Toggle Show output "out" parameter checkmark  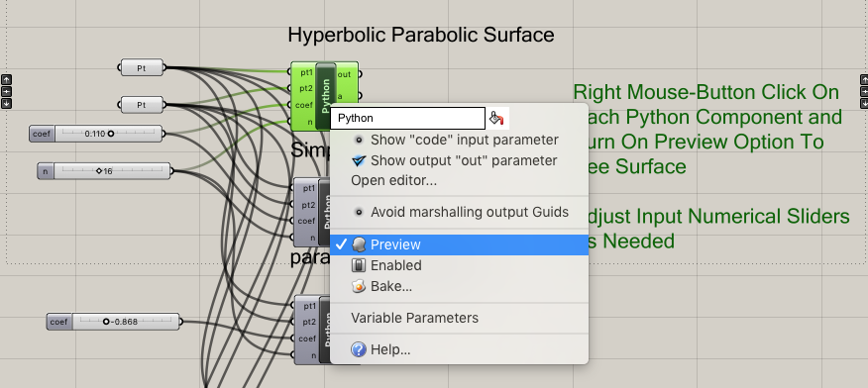click(x=359, y=160)
